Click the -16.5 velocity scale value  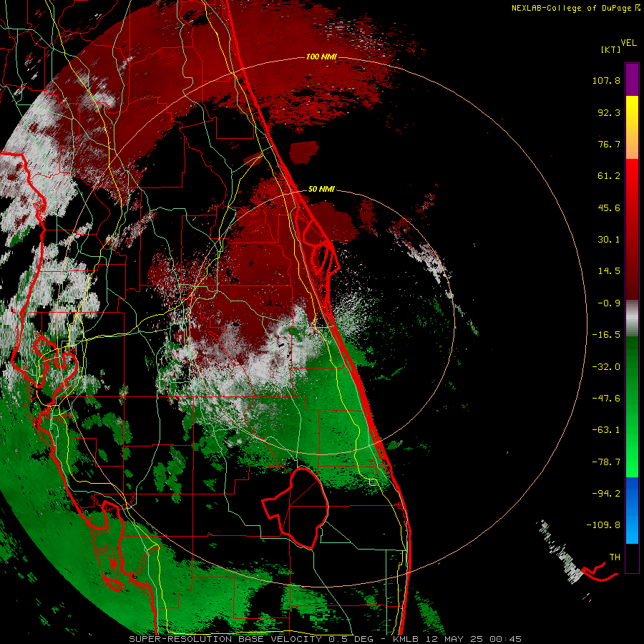click(606, 335)
